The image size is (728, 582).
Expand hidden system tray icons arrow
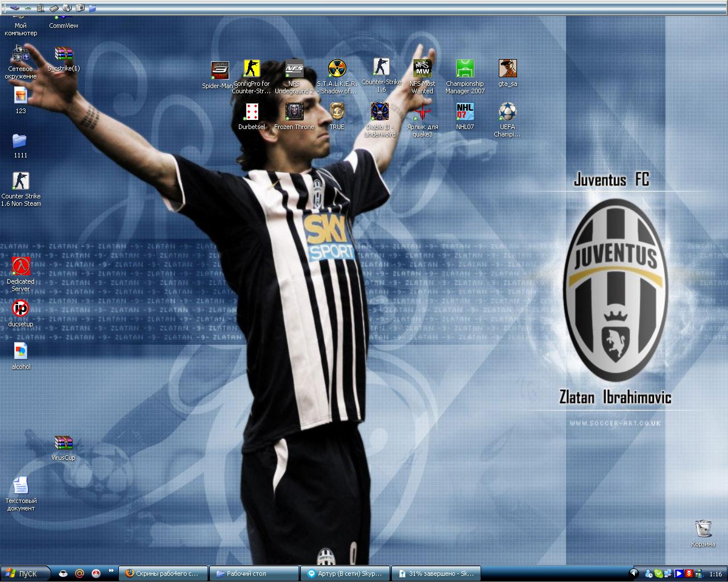pos(634,573)
